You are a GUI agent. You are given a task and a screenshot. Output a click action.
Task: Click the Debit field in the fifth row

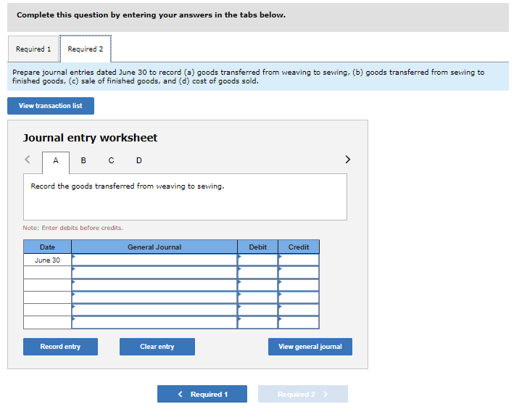257,310
